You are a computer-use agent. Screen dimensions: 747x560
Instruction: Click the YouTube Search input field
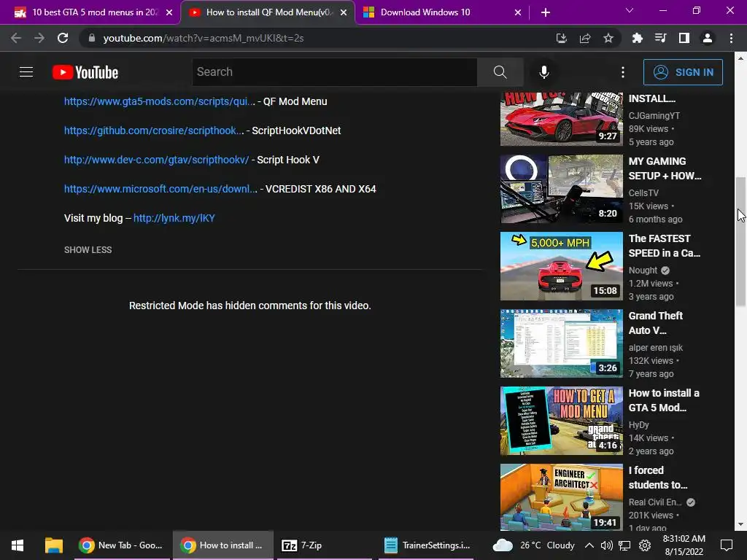(334, 72)
